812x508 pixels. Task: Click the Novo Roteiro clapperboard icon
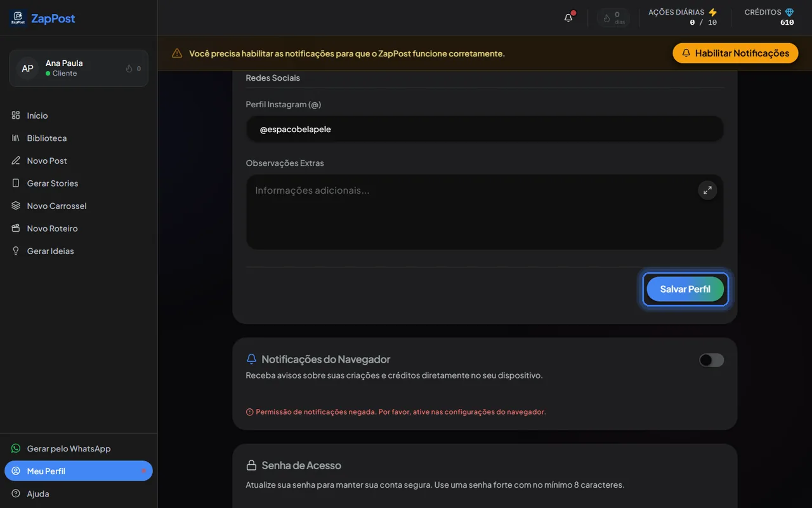[x=16, y=228]
